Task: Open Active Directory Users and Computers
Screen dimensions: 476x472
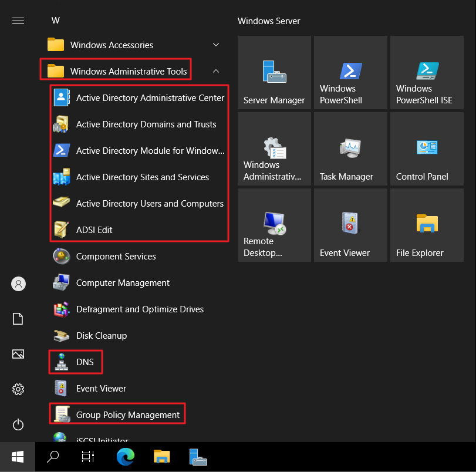Action: tap(139, 204)
